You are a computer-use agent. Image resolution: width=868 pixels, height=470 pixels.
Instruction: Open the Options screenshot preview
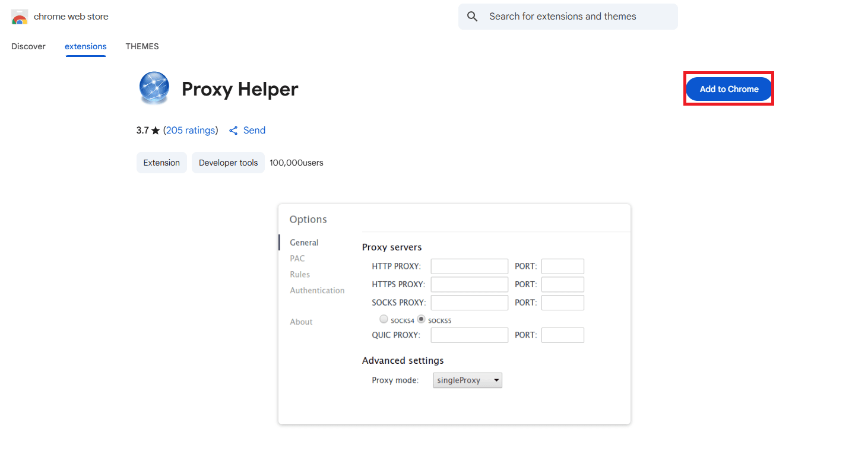point(454,313)
